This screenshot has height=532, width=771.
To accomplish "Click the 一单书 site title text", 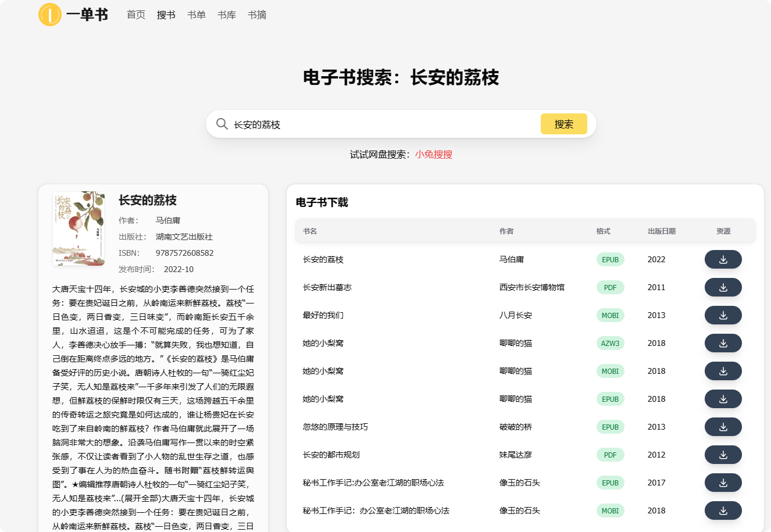I will (x=87, y=15).
